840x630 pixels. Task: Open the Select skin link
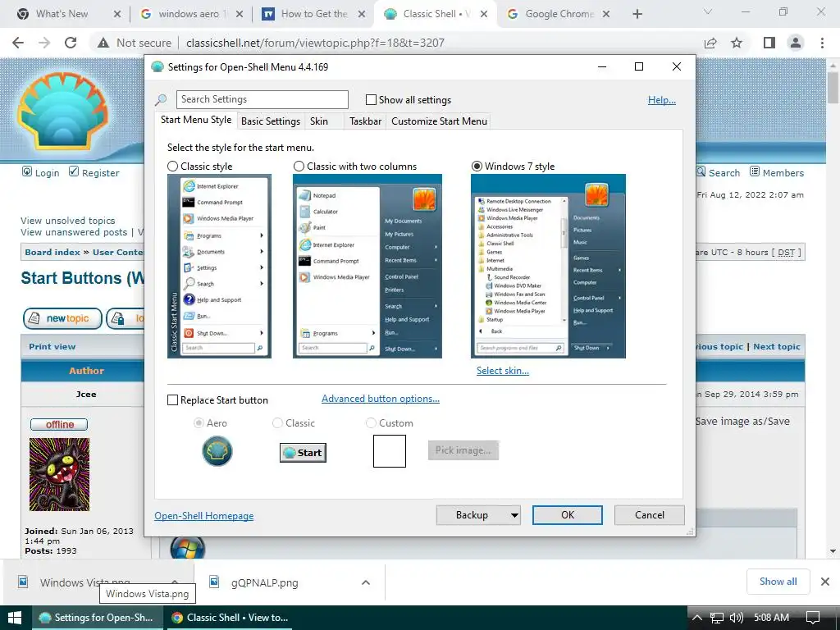(503, 371)
